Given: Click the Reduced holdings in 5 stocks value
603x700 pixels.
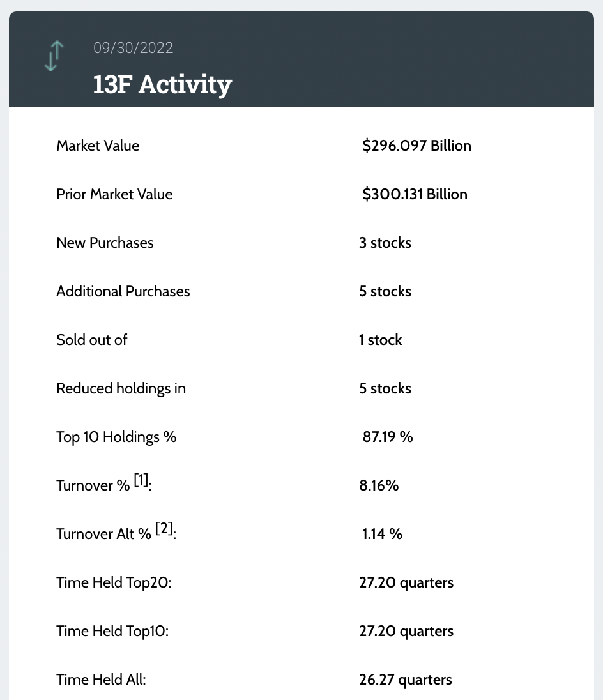Looking at the screenshot, I should (x=385, y=388).
